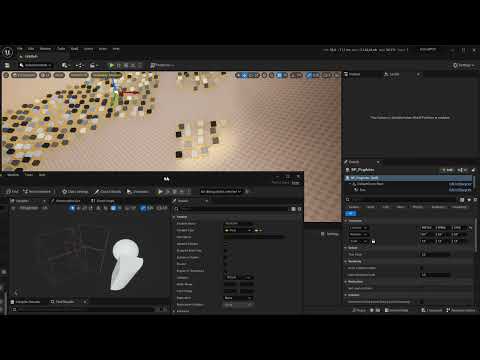Click the main Details panel search field
Image resolution: width=480 pixels, height=360 pixels.
coord(402,200)
